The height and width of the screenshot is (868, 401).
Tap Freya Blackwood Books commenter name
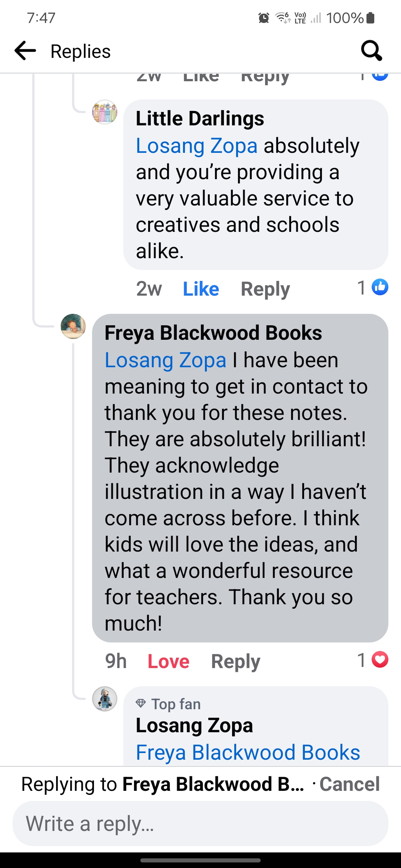(x=213, y=333)
